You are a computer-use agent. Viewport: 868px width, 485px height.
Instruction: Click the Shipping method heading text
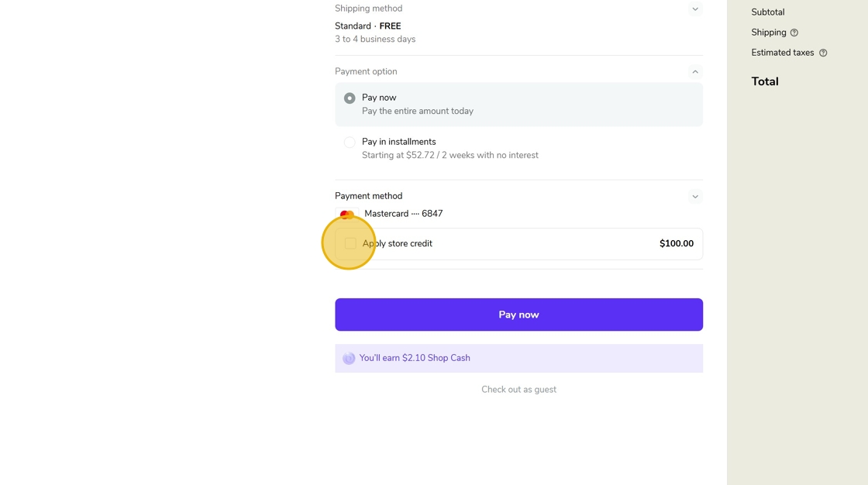tap(368, 9)
